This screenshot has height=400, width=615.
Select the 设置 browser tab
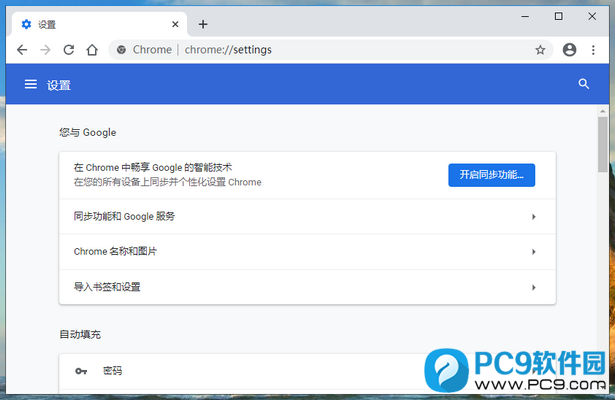point(99,24)
